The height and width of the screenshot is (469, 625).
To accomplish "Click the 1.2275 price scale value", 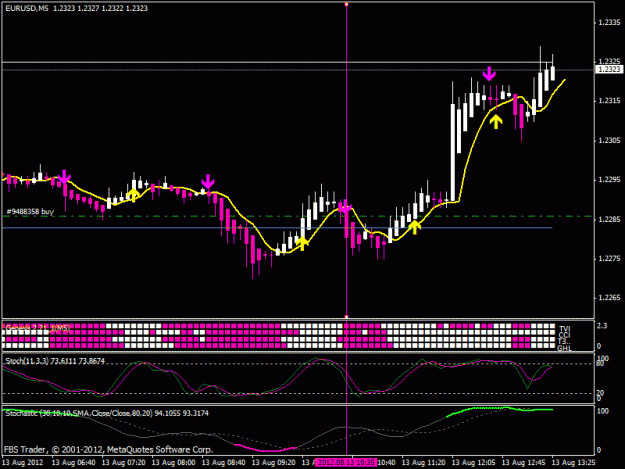I will pyautogui.click(x=609, y=259).
